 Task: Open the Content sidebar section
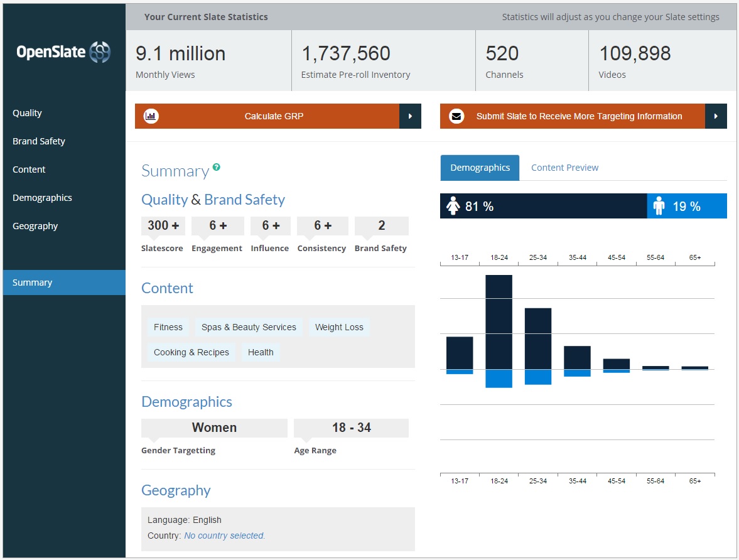[x=29, y=170]
